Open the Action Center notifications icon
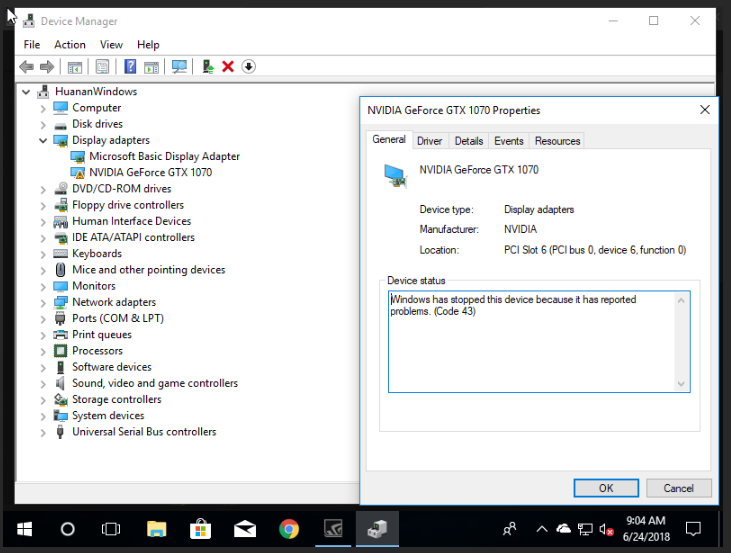Image resolution: width=731 pixels, height=553 pixels. 693,529
